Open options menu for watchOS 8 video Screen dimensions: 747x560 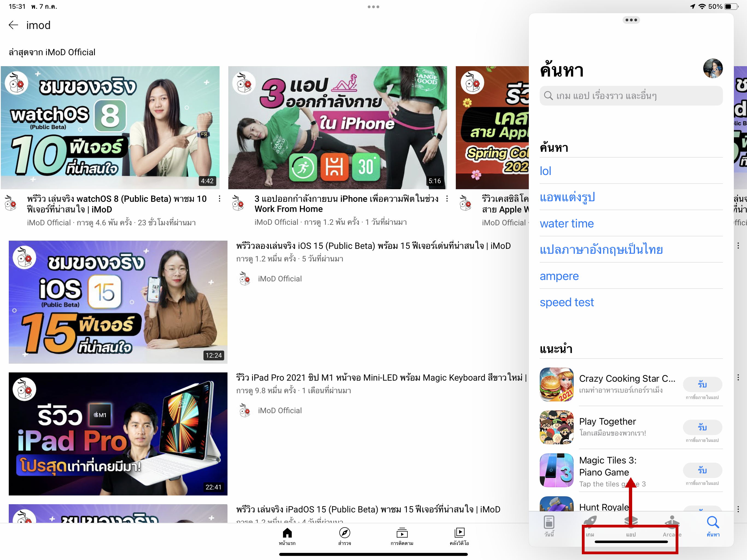tap(220, 199)
